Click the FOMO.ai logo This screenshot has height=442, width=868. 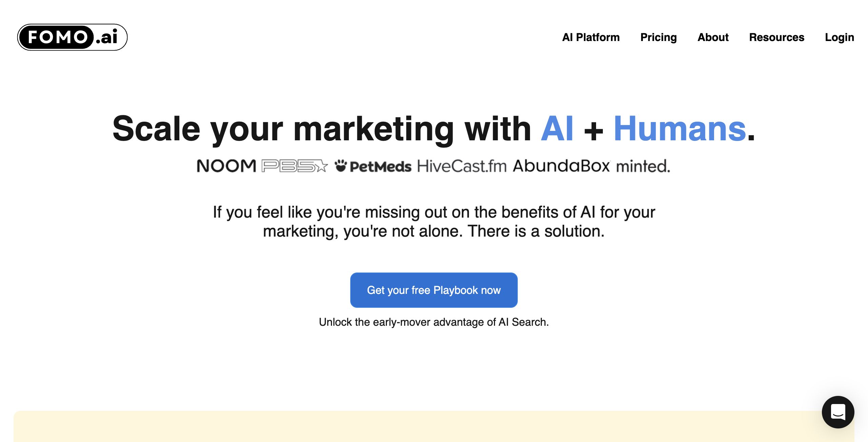pos(72,37)
